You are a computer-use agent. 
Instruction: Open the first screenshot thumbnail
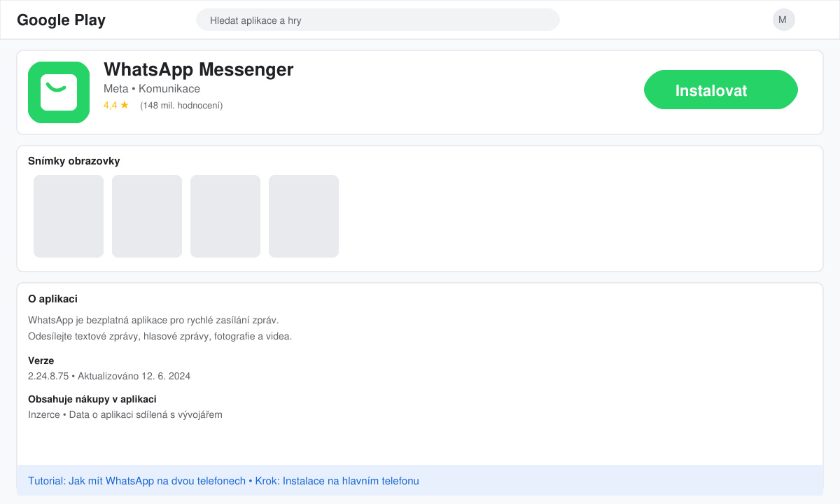[x=69, y=216]
